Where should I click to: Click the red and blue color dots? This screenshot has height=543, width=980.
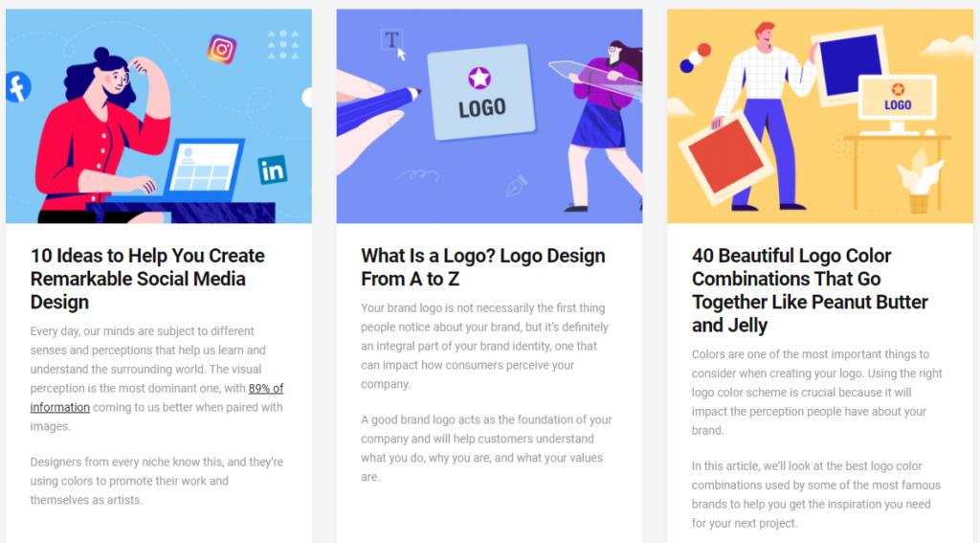695,57
